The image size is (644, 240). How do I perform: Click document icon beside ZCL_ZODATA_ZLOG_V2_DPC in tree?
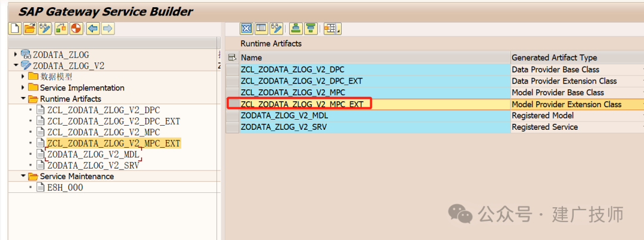pos(41,110)
